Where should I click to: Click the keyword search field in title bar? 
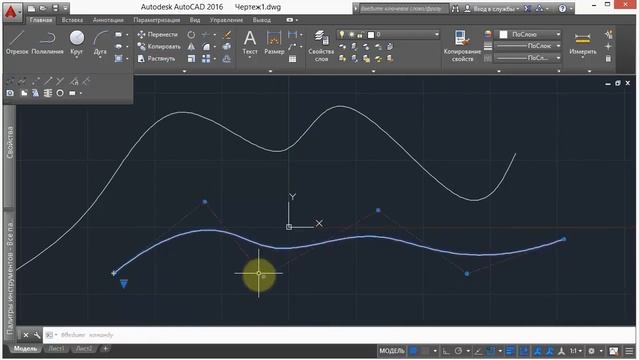tap(403, 9)
